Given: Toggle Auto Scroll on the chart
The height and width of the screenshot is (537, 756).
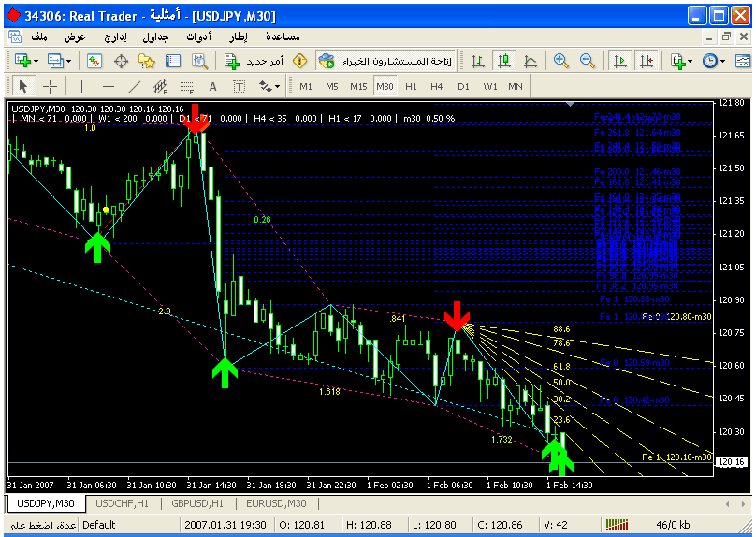Looking at the screenshot, I should 618,60.
